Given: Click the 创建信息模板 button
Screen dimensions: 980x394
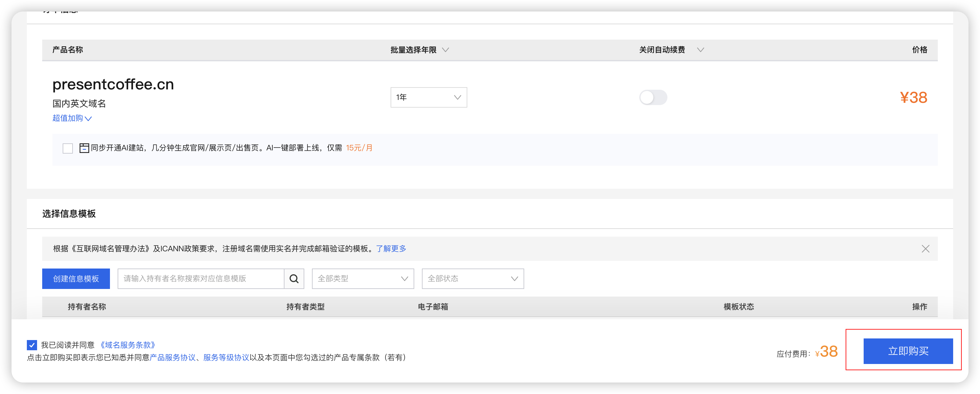Looking at the screenshot, I should click(76, 278).
